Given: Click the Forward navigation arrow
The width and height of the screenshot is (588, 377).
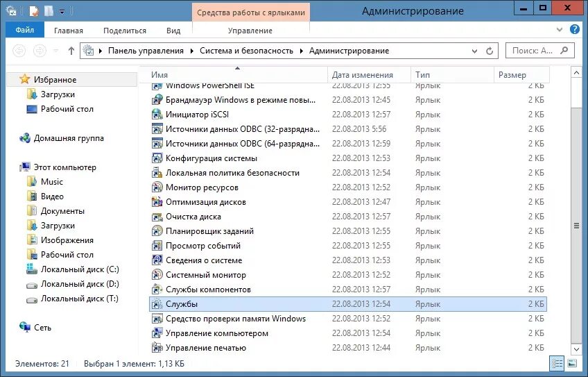Looking at the screenshot, I should tap(40, 51).
